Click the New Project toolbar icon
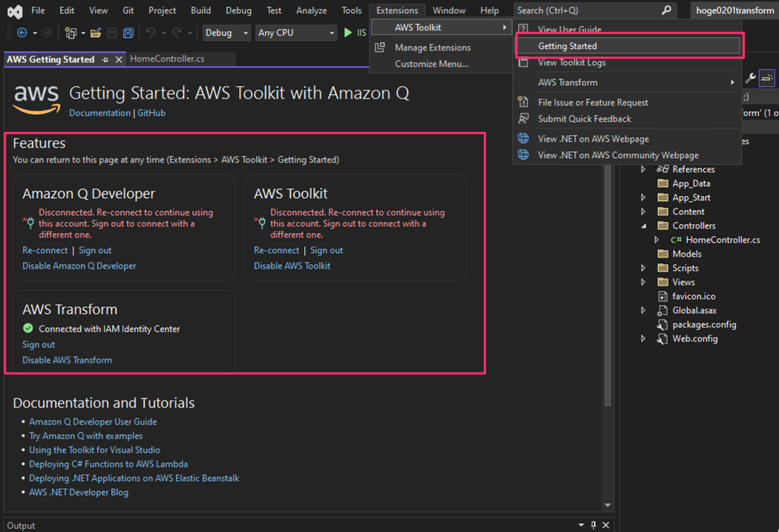 tap(70, 33)
